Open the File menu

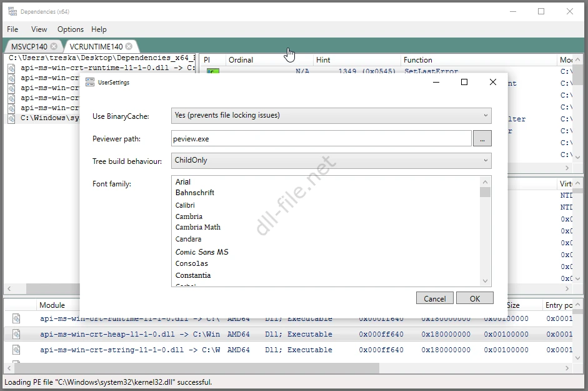pos(12,29)
